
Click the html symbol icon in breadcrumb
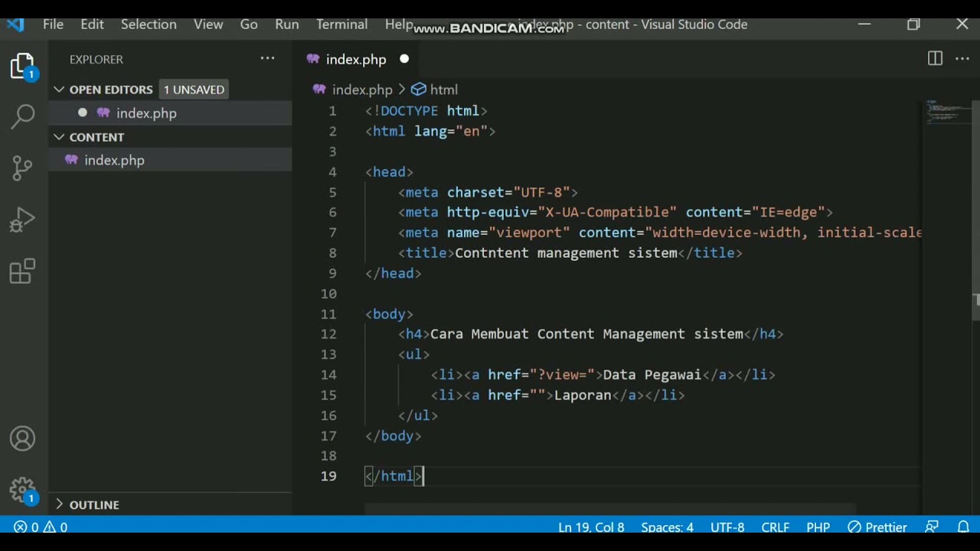pos(419,90)
